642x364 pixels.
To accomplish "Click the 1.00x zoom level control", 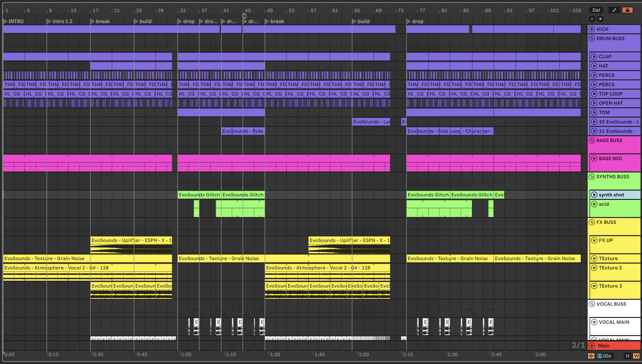I will click(x=605, y=356).
